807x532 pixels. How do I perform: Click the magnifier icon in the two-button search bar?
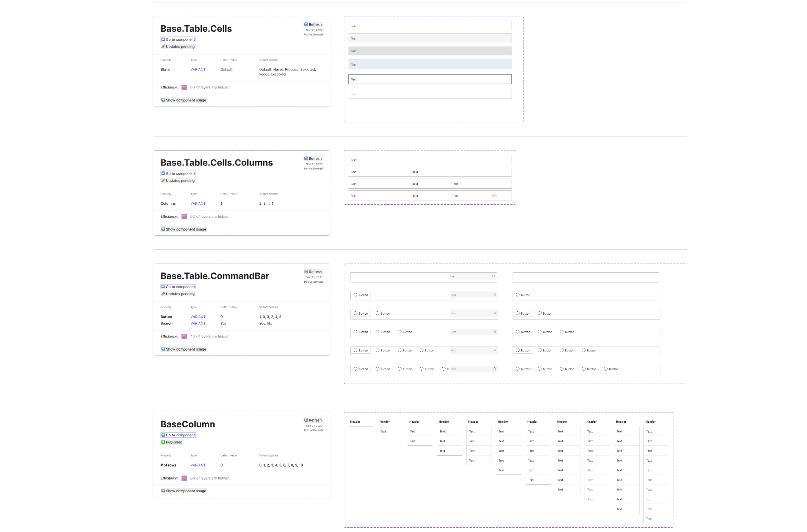tap(495, 313)
